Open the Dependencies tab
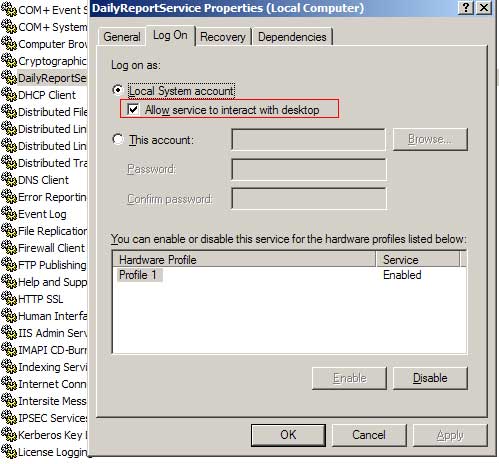 (292, 37)
